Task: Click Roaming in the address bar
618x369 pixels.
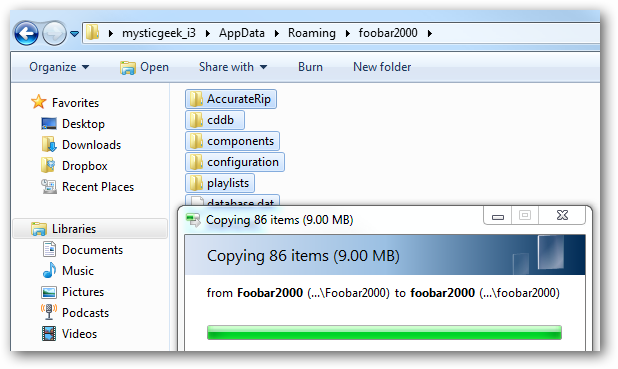Action: point(312,33)
